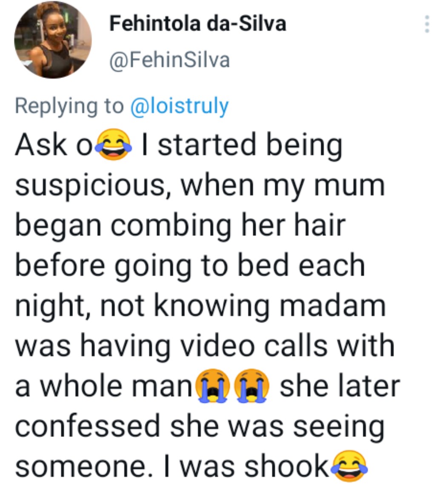Open Fehintola da-Silva's profile picture
Image resolution: width=448 pixels, height=488 pixels.
[52, 40]
